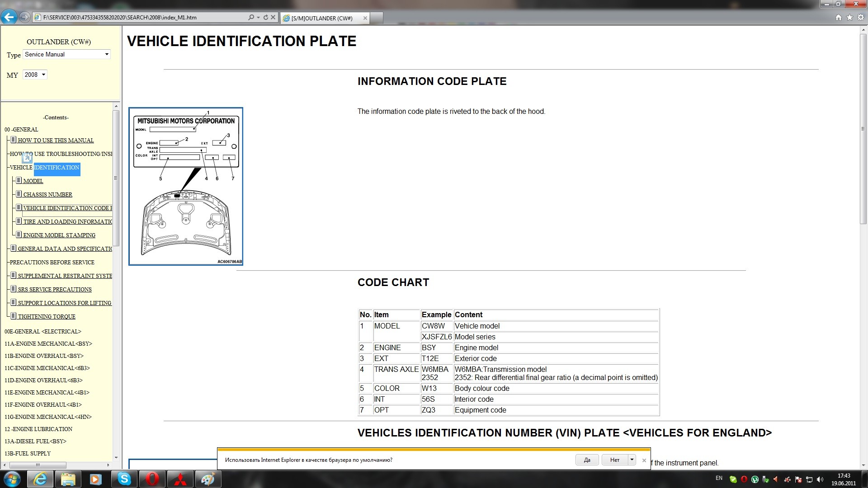Open the address bar autocomplete dropdown arrow
This screenshot has height=488, width=868.
[x=258, y=17]
